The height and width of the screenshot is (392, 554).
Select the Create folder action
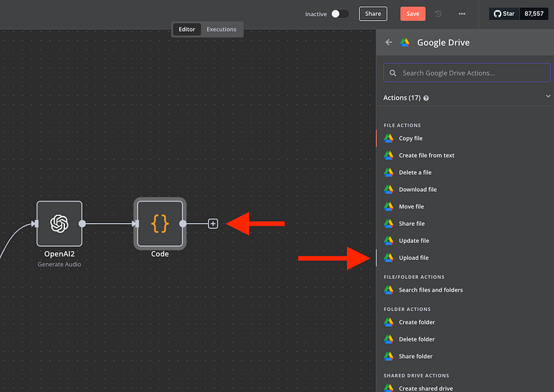[417, 322]
